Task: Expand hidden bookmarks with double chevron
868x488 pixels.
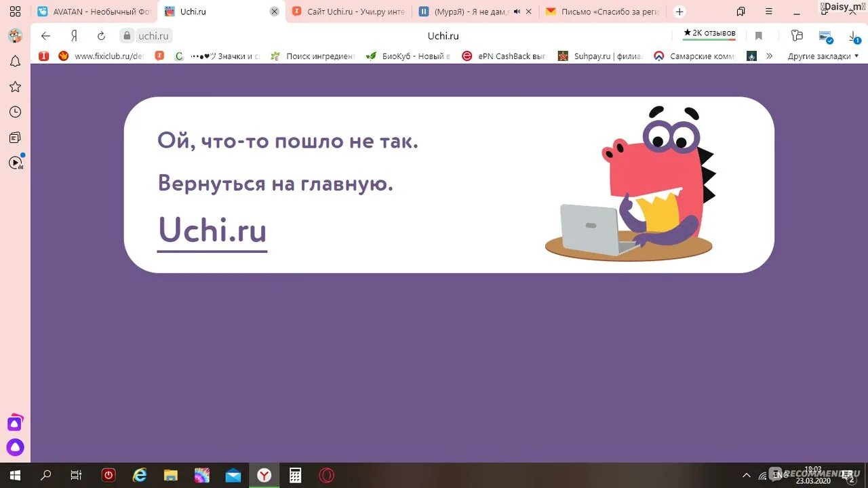Action: coord(770,56)
